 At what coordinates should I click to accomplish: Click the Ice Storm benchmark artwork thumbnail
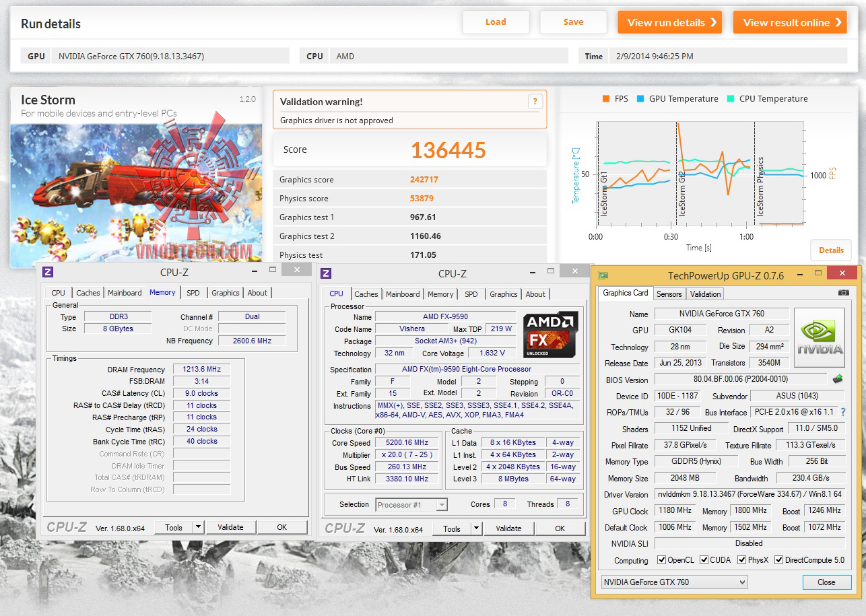[136, 194]
